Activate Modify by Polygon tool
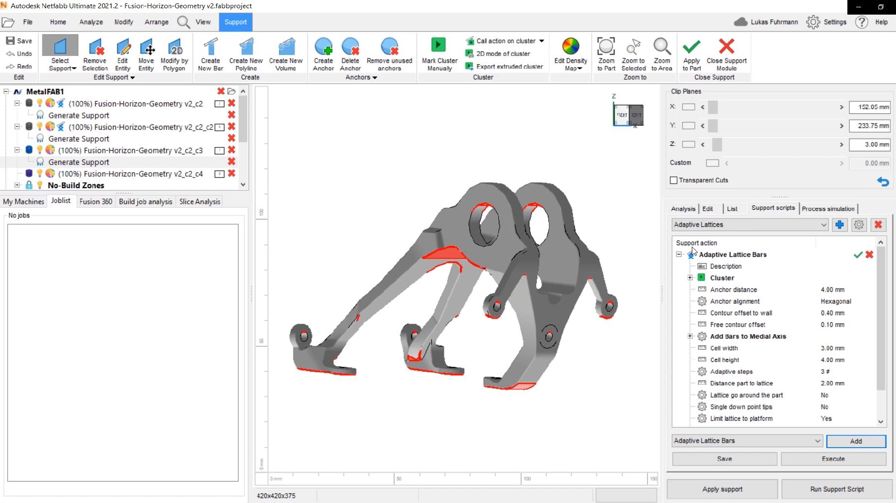 click(x=174, y=53)
